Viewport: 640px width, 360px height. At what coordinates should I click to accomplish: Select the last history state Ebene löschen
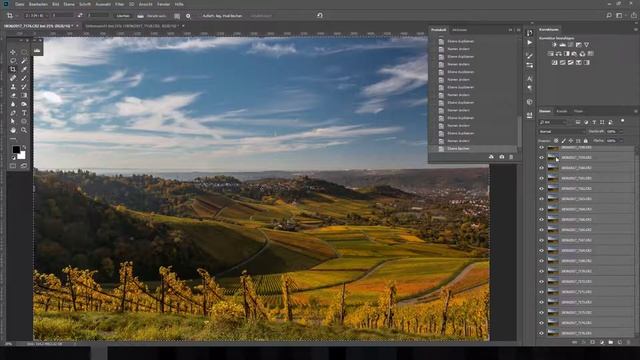click(473, 149)
